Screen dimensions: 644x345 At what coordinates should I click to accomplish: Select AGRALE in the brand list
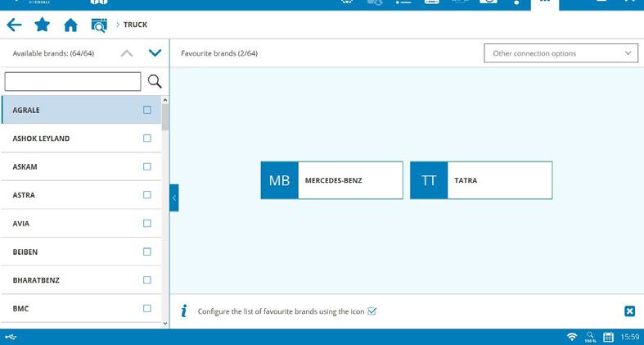(x=82, y=110)
